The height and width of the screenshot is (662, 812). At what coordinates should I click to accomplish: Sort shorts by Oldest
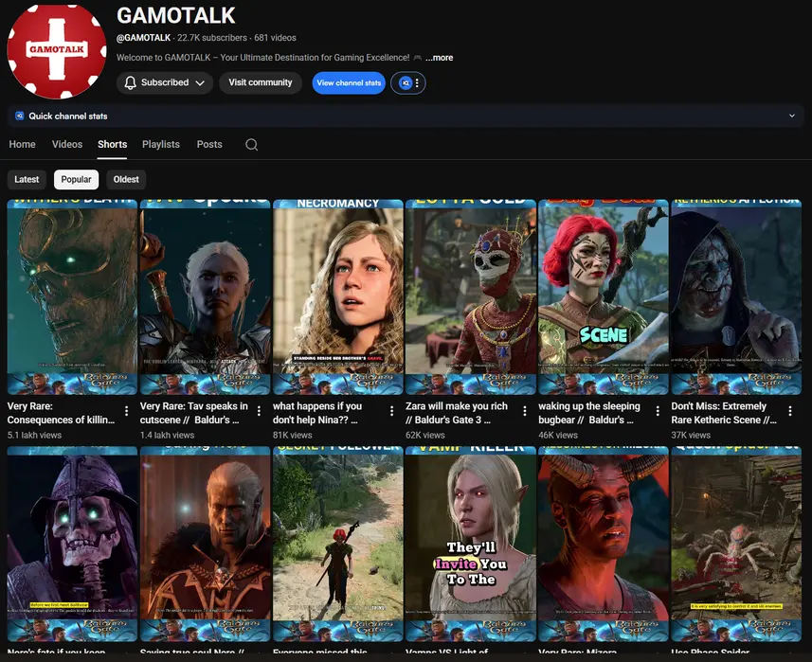pyautogui.click(x=126, y=180)
